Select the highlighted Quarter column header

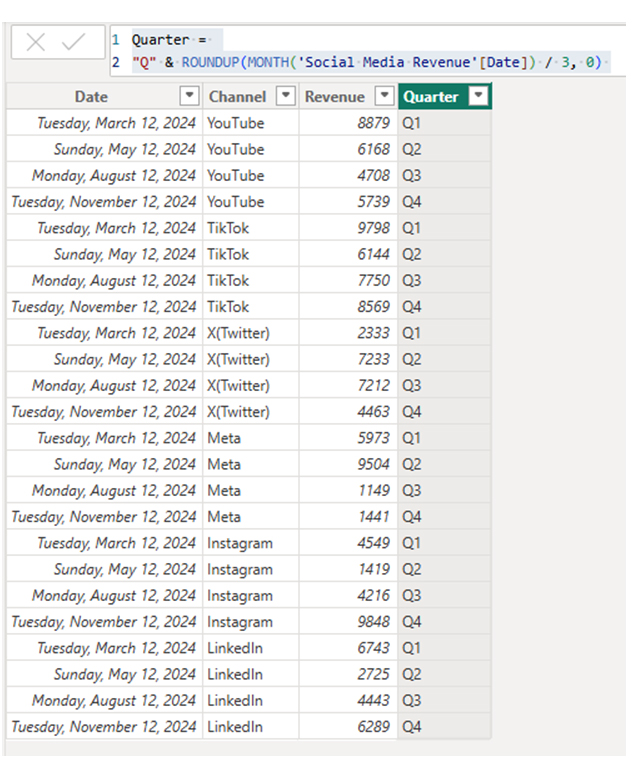coord(431,97)
